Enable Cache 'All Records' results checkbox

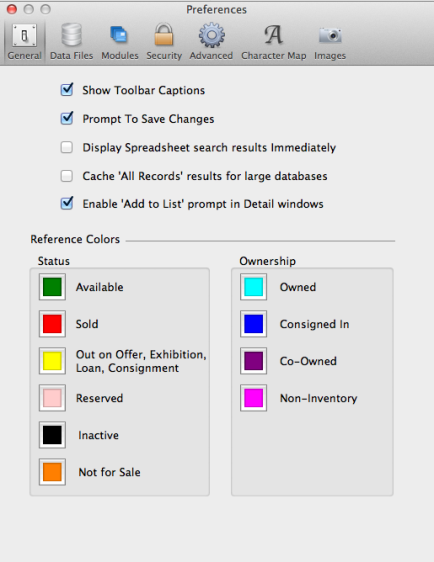point(67,176)
